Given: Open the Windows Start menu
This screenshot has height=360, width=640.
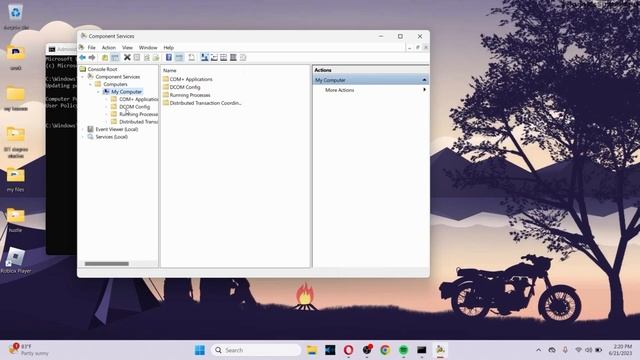Looking at the screenshot, I should [x=200, y=350].
